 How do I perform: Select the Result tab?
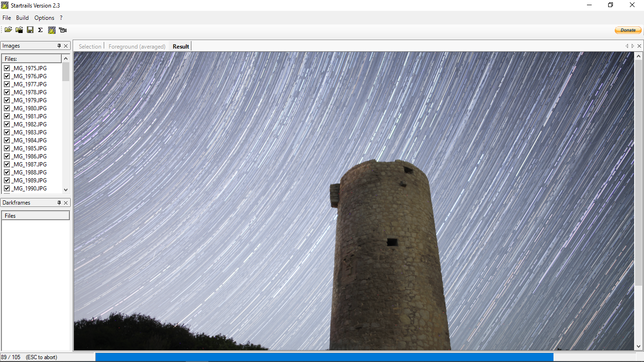(x=181, y=47)
